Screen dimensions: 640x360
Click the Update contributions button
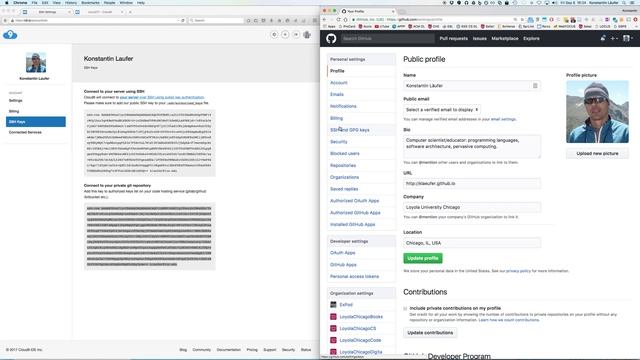[430, 333]
